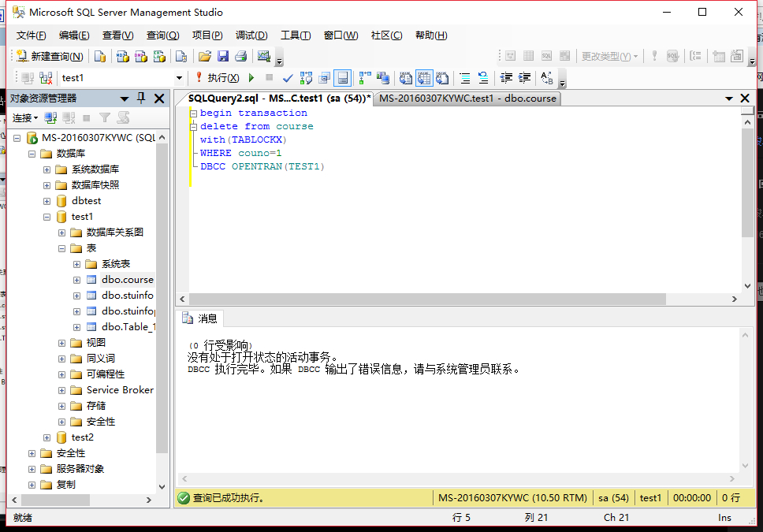Click the floppy disk Save icon

click(x=223, y=56)
